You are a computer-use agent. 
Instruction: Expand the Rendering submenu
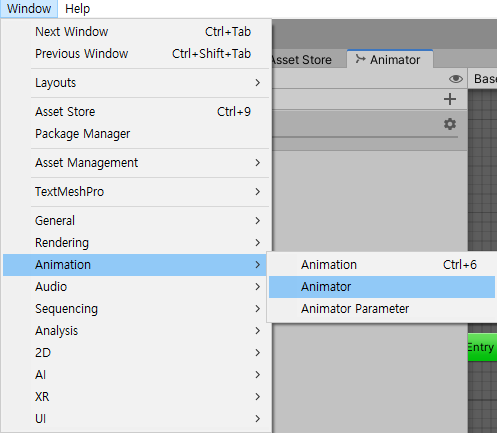pyautogui.click(x=136, y=243)
